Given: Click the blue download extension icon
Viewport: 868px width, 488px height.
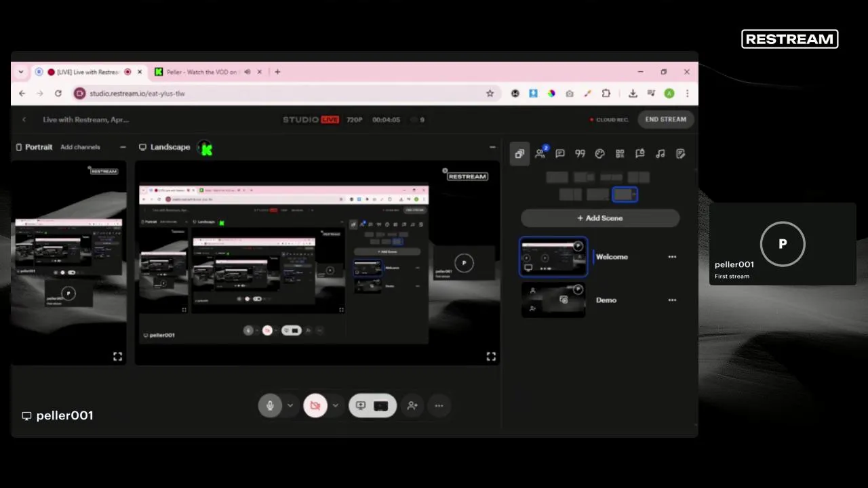Looking at the screenshot, I should pyautogui.click(x=533, y=94).
